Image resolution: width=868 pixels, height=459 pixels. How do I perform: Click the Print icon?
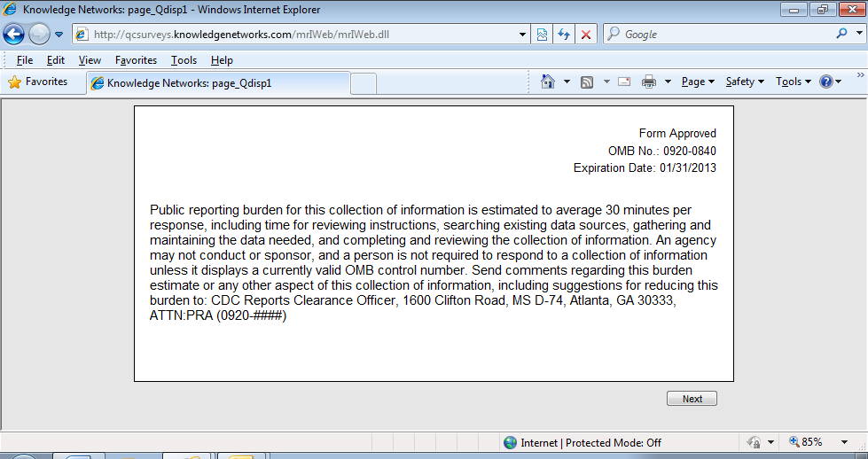[x=649, y=82]
